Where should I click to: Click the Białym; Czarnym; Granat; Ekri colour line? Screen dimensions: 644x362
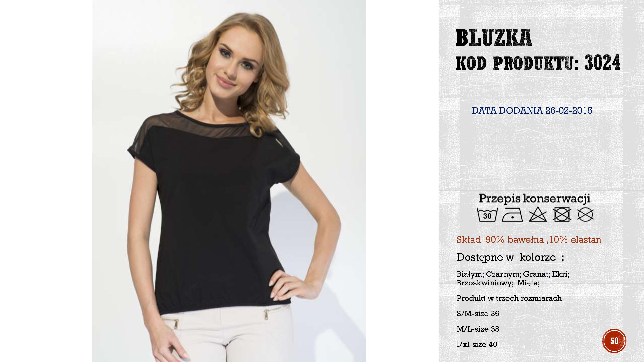coord(513,274)
